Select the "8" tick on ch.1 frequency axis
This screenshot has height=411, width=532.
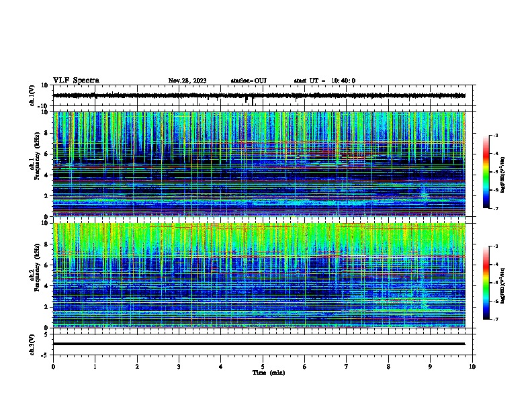46,133
